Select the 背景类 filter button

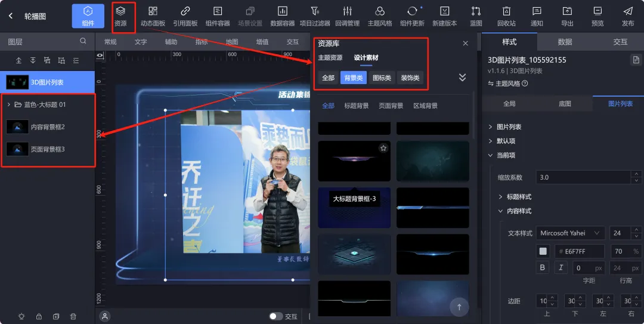353,78
